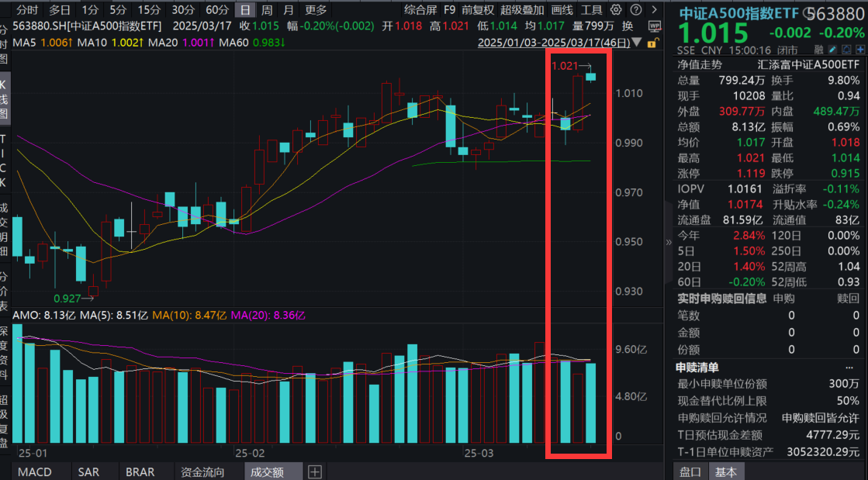Click the help question-mark icon

[x=635, y=10]
